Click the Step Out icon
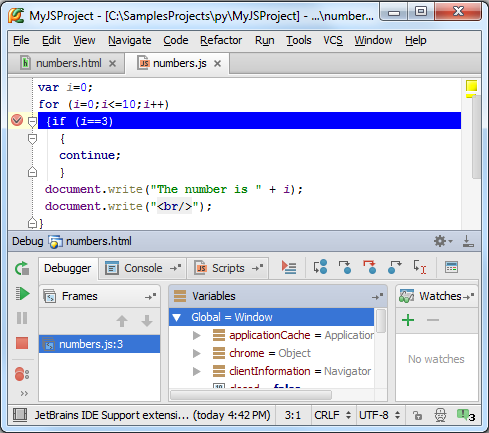 point(395,267)
